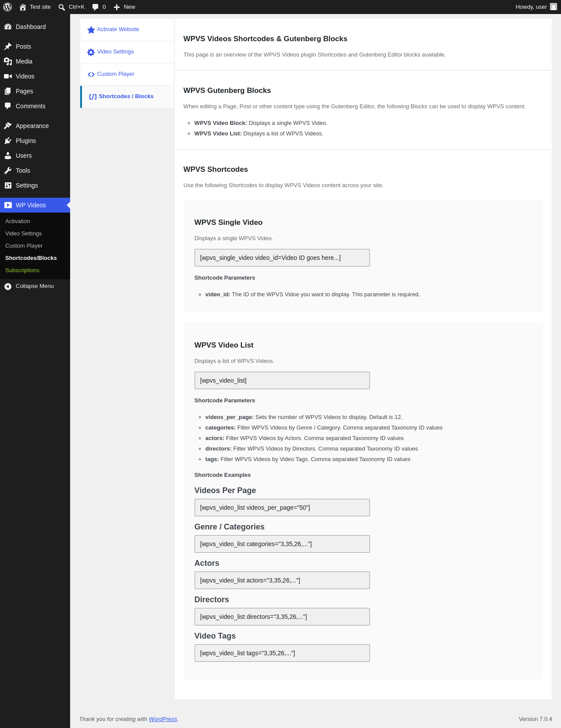
Task: Switch to the Activate Website tab
Action: click(x=127, y=30)
